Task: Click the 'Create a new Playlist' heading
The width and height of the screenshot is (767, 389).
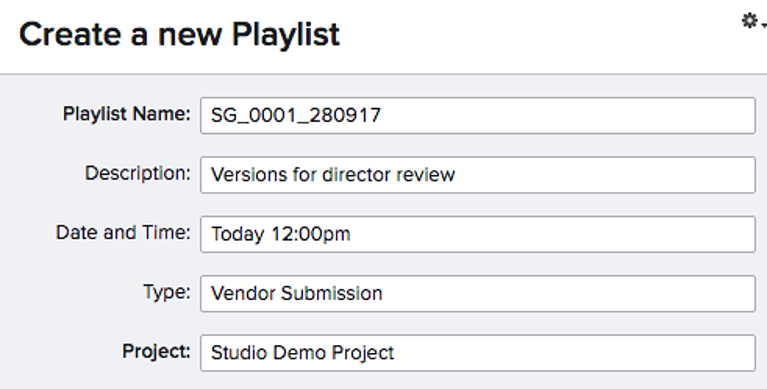Action: tap(179, 35)
